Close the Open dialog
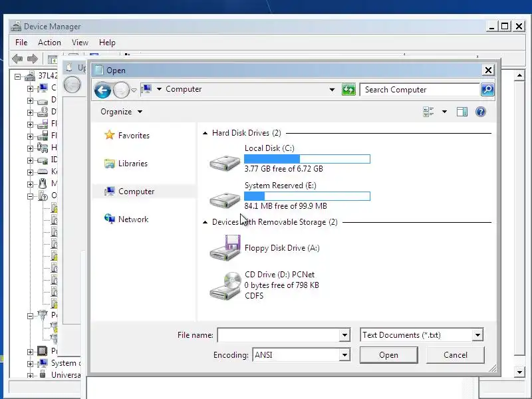Screen dimensions: 532x399 [x=488, y=70]
